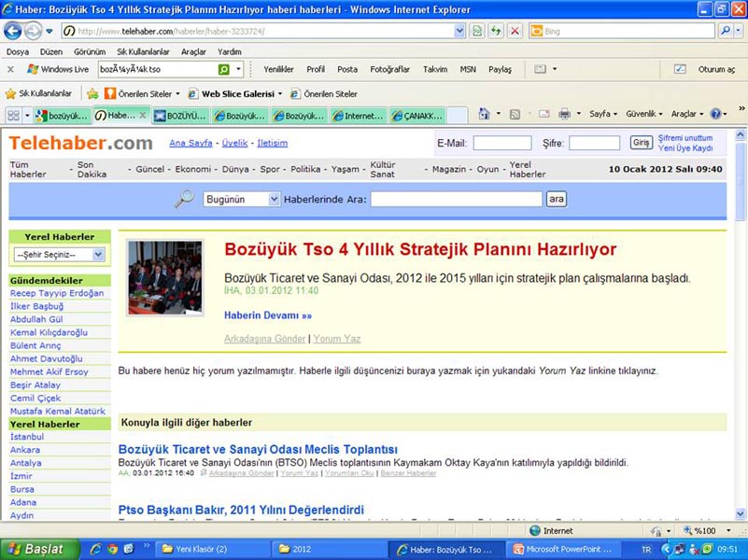Open the new blank tab button
This screenshot has height=560, width=748.
click(x=458, y=116)
